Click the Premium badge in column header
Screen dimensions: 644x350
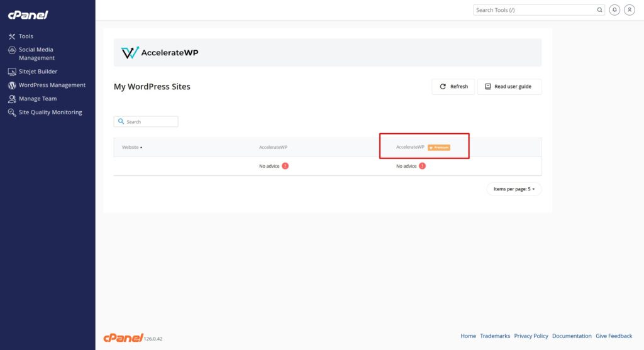(x=439, y=147)
